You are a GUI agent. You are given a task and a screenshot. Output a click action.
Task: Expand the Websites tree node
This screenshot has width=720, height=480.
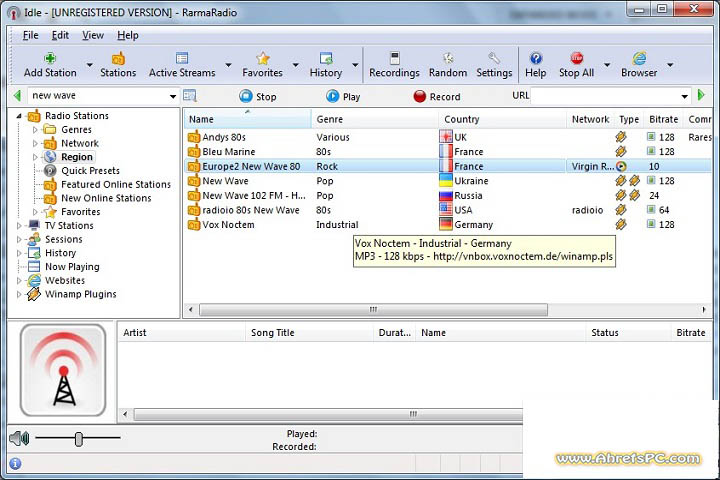(x=19, y=280)
